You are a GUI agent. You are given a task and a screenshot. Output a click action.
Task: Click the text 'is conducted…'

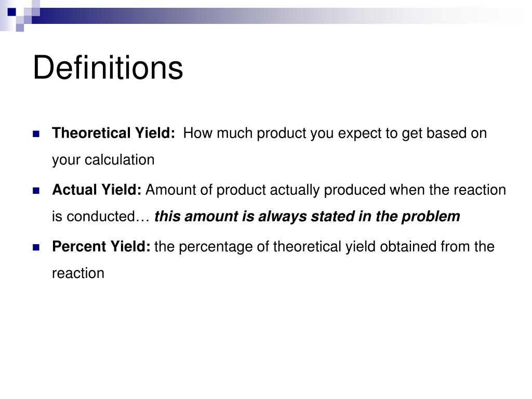(101, 217)
